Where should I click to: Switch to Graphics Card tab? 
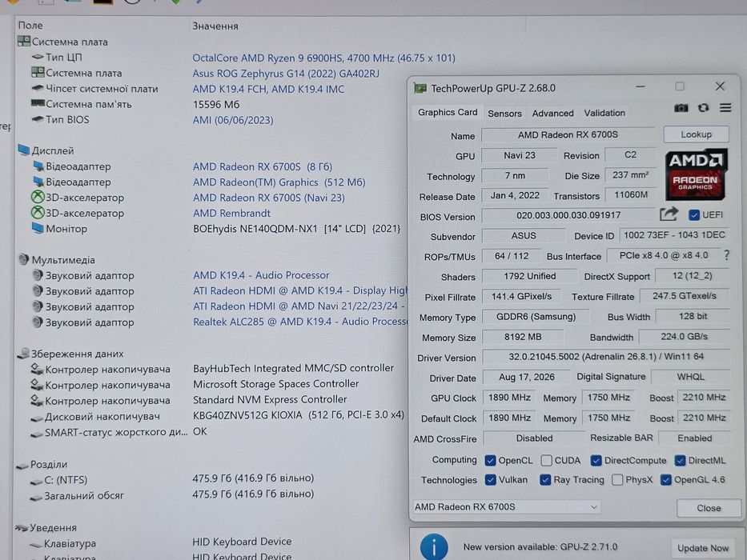[x=448, y=112]
